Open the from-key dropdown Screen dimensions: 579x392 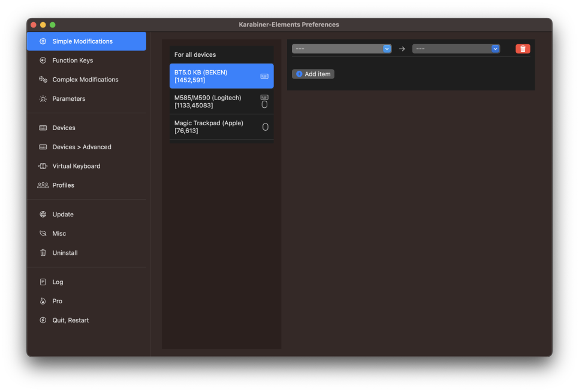point(342,49)
